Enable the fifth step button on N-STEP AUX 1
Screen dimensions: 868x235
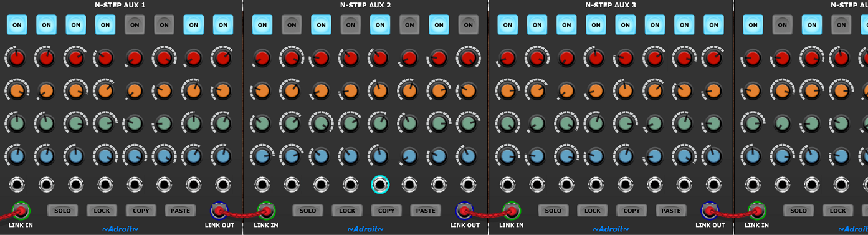(135, 25)
